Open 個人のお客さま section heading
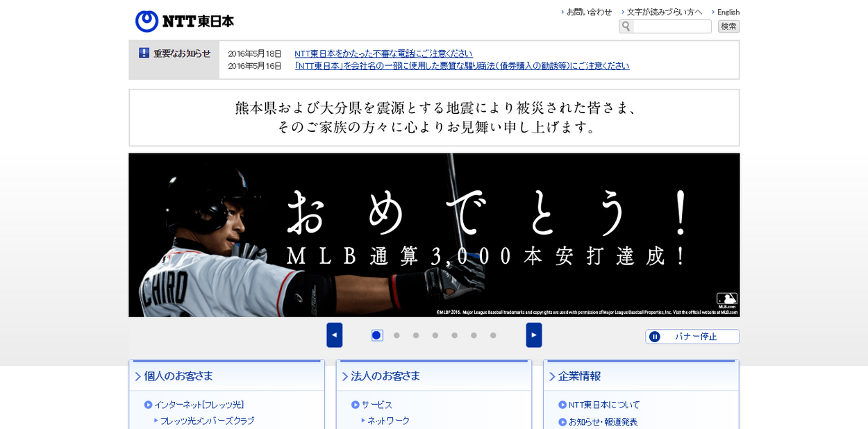This screenshot has height=429, width=868. (178, 376)
